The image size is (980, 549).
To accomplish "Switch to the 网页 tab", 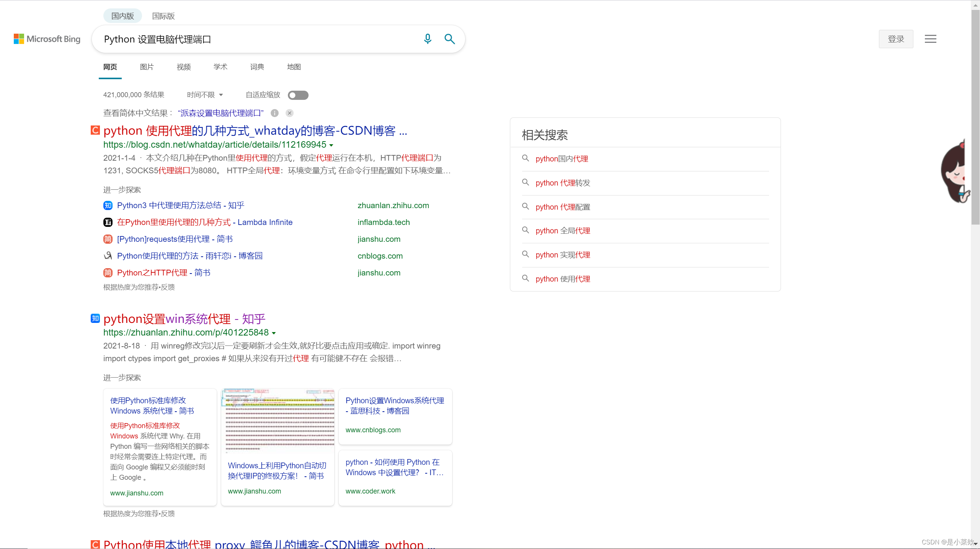I will click(110, 67).
